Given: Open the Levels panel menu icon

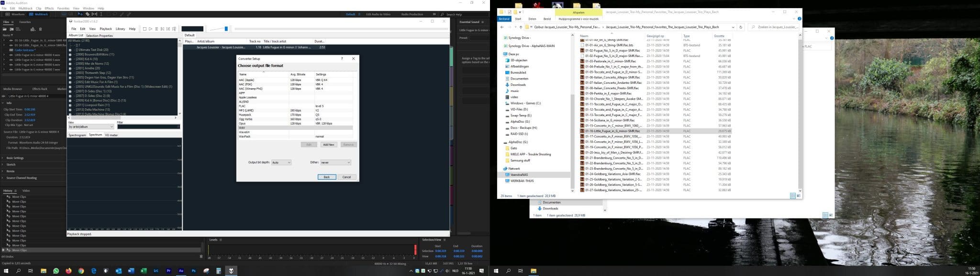Looking at the screenshot, I should tap(221, 240).
